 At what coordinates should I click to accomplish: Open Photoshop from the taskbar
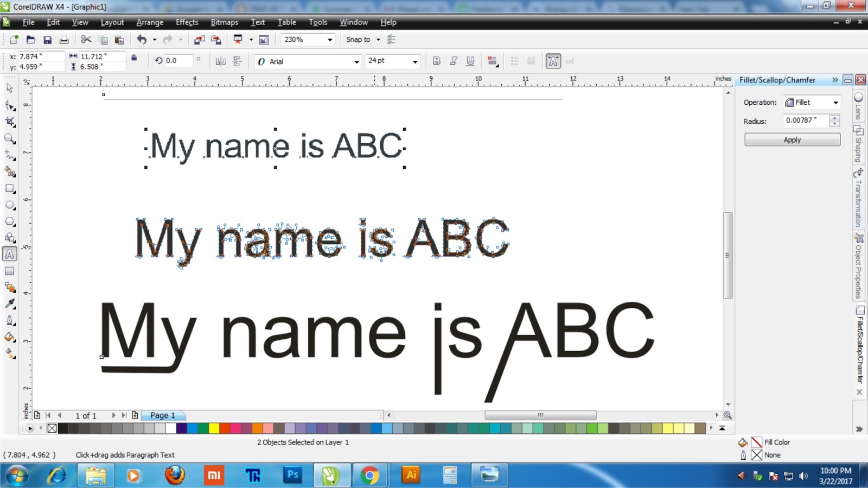(292, 476)
